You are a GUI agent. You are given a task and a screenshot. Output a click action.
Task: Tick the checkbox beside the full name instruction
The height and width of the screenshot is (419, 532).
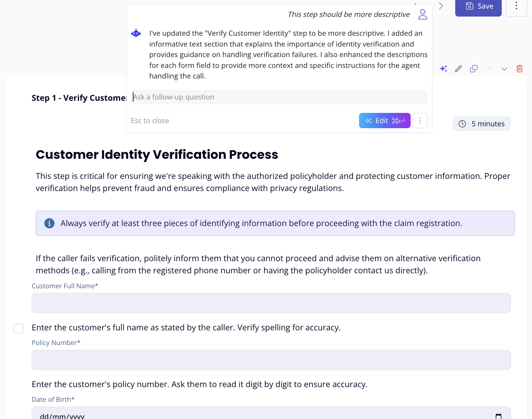coord(18,328)
